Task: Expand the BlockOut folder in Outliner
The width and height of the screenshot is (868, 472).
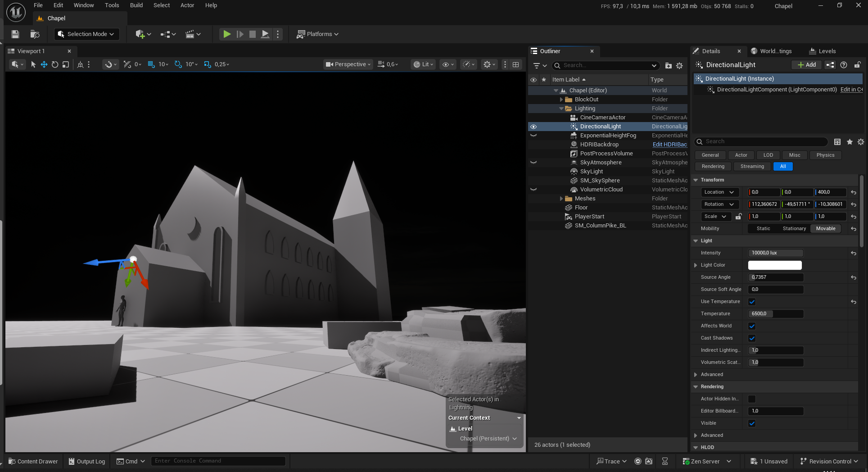Action: click(x=561, y=100)
